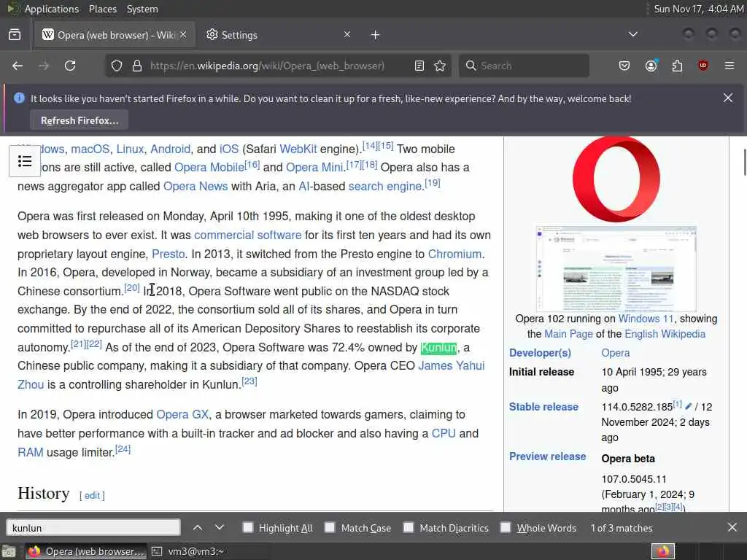Open the Opera GX link

pos(182,414)
